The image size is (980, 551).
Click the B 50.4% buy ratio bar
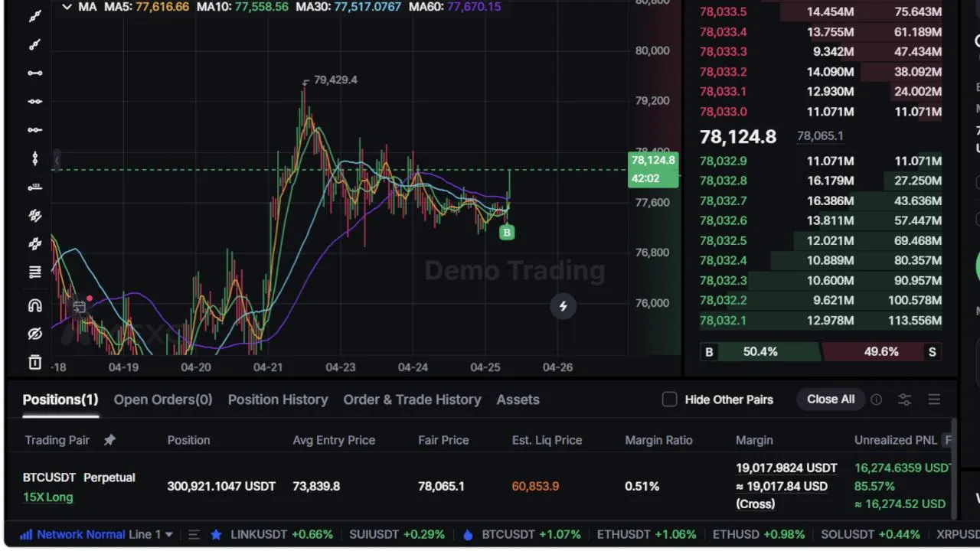[x=759, y=352]
